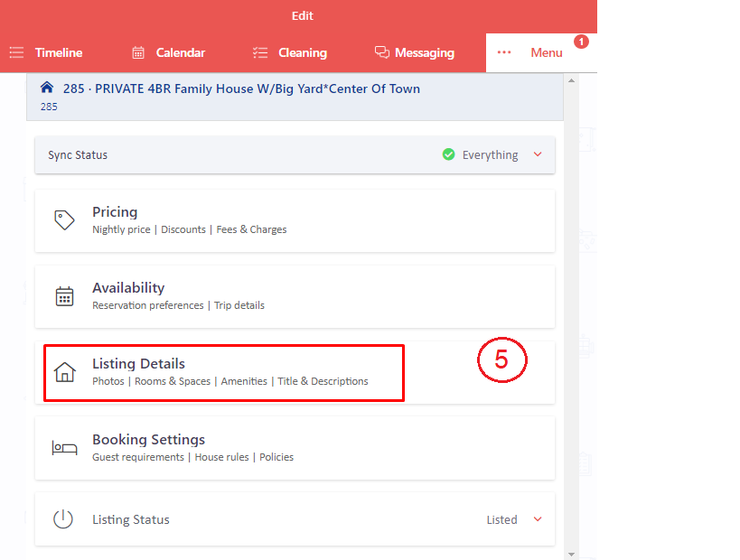Click the Listing Status power icon
The image size is (740, 560).
pyautogui.click(x=62, y=519)
